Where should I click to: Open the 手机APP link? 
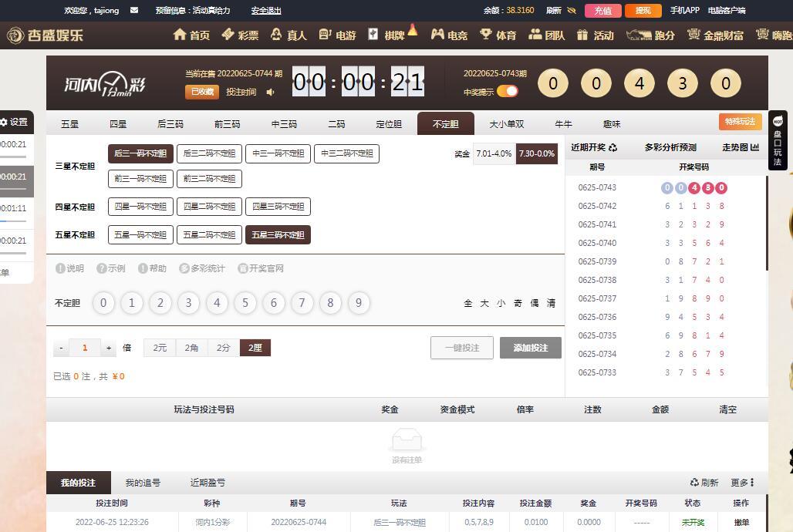coord(685,10)
